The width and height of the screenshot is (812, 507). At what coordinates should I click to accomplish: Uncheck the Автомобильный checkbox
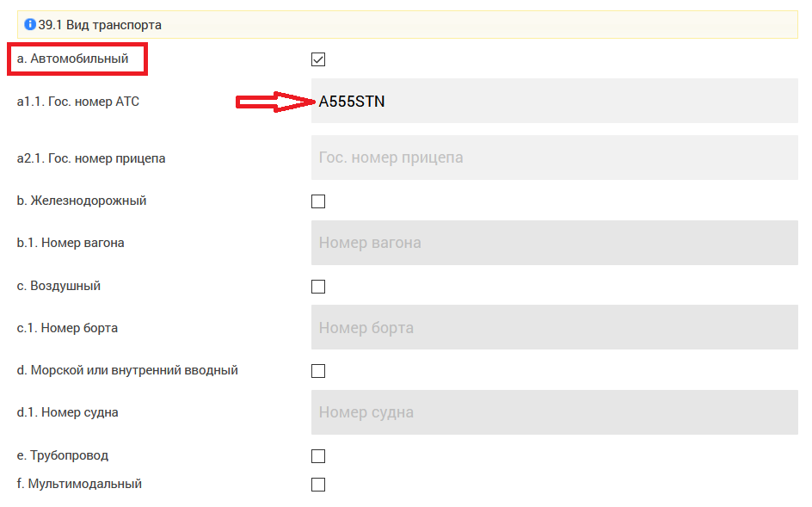(318, 59)
